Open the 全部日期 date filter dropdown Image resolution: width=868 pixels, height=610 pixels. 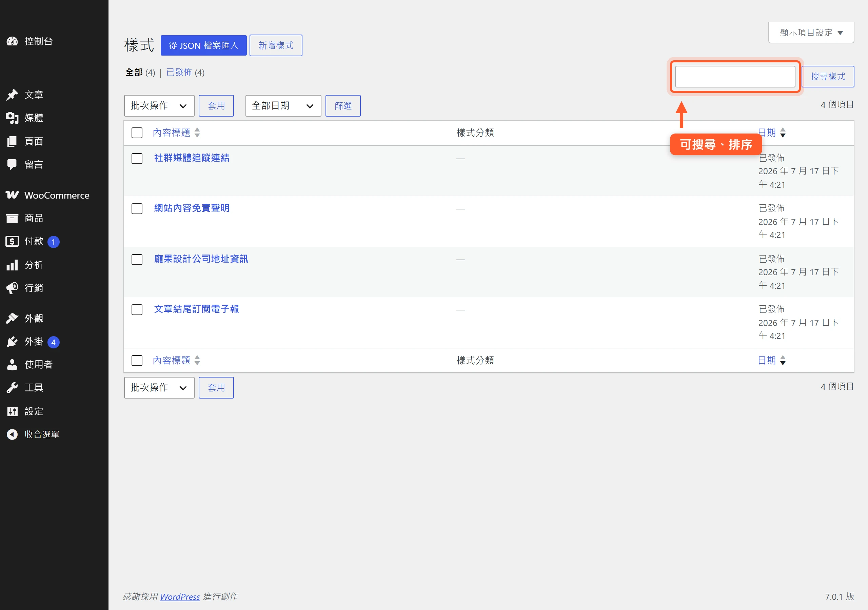pos(283,106)
